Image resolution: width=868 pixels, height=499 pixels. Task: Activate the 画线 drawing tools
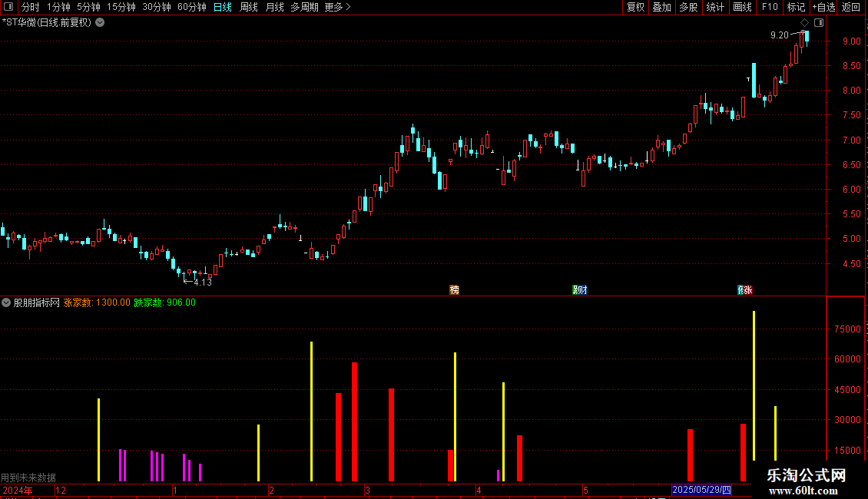pyautogui.click(x=742, y=7)
